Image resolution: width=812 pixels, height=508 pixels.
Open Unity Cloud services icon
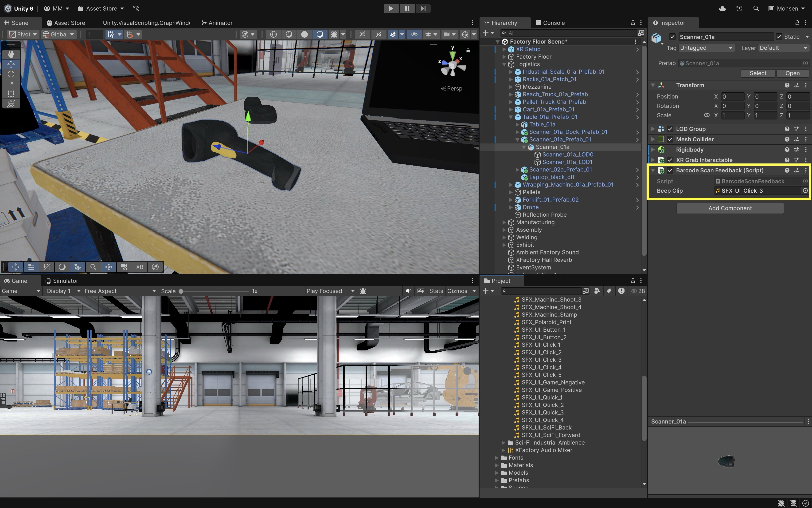coord(722,8)
